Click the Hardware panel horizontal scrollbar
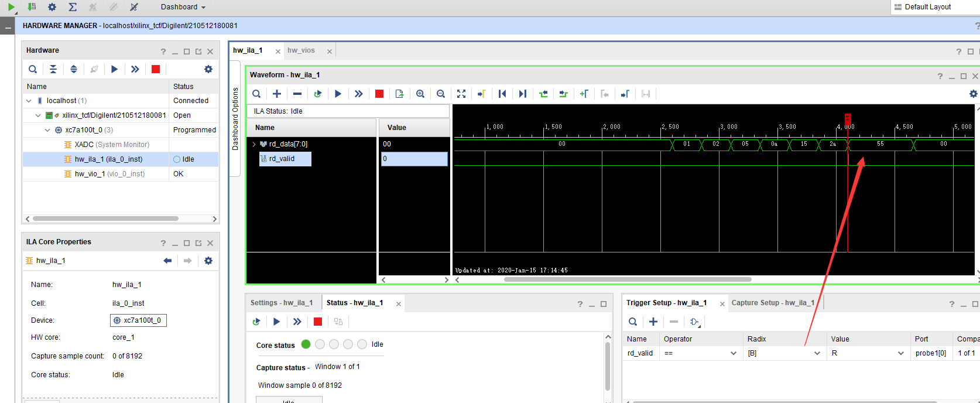Image resolution: width=980 pixels, height=403 pixels. point(105,218)
